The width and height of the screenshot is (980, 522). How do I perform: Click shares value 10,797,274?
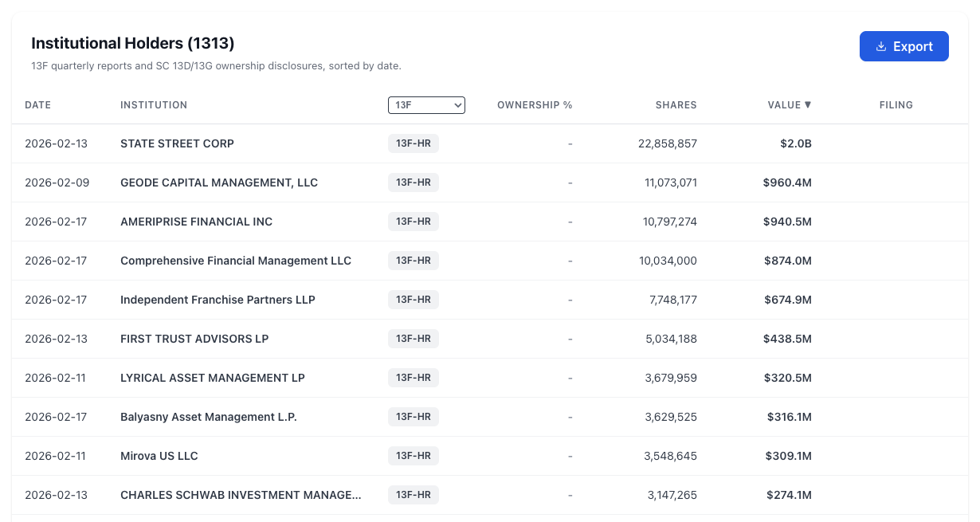tap(670, 222)
